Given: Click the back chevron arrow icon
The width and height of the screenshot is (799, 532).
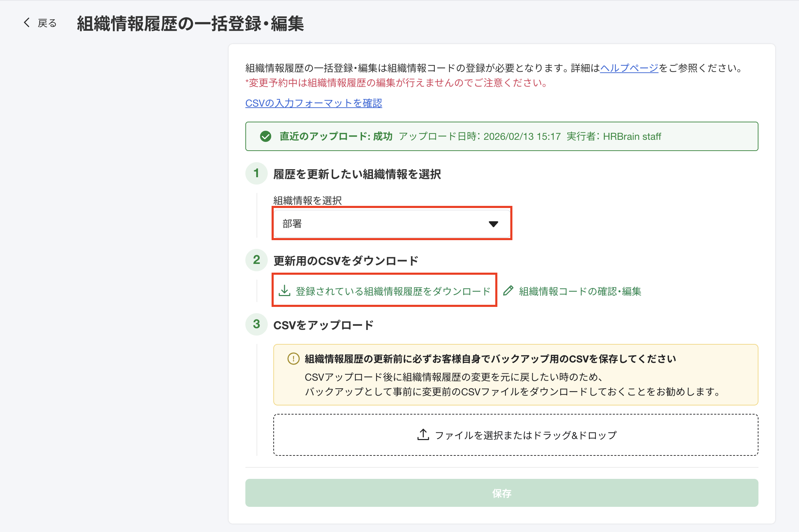Looking at the screenshot, I should [x=27, y=23].
